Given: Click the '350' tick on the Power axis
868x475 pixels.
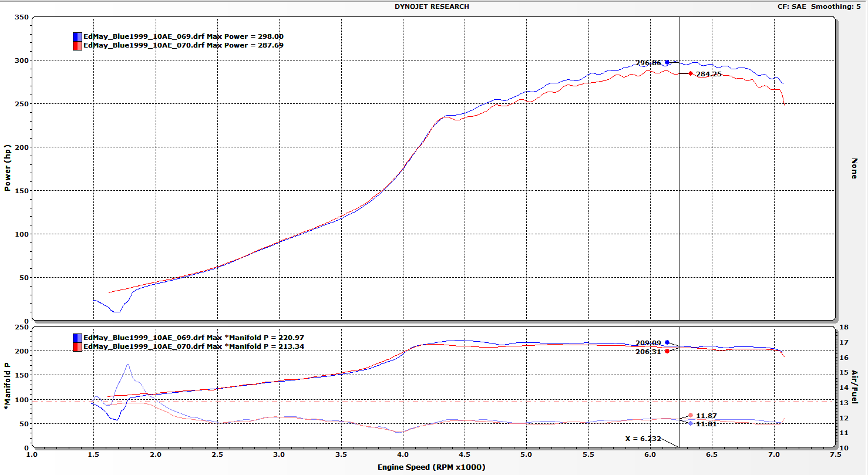Looking at the screenshot, I should (x=22, y=17).
